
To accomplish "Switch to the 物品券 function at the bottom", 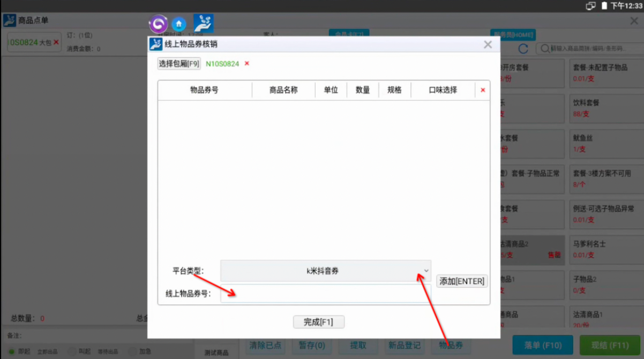I will (x=451, y=345).
